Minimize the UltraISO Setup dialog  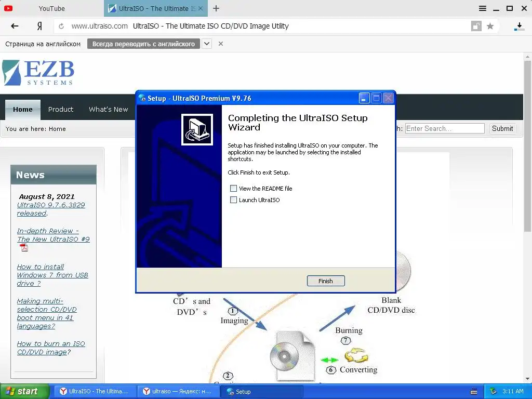point(364,98)
